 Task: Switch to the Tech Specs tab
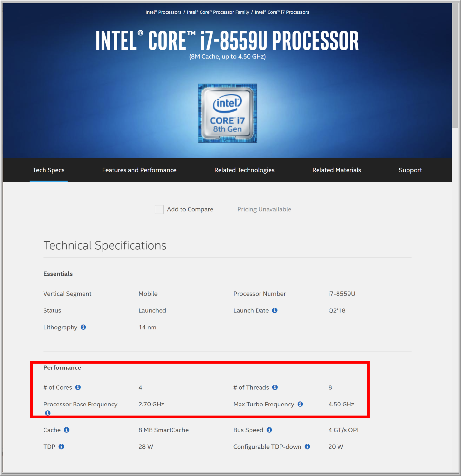point(49,170)
